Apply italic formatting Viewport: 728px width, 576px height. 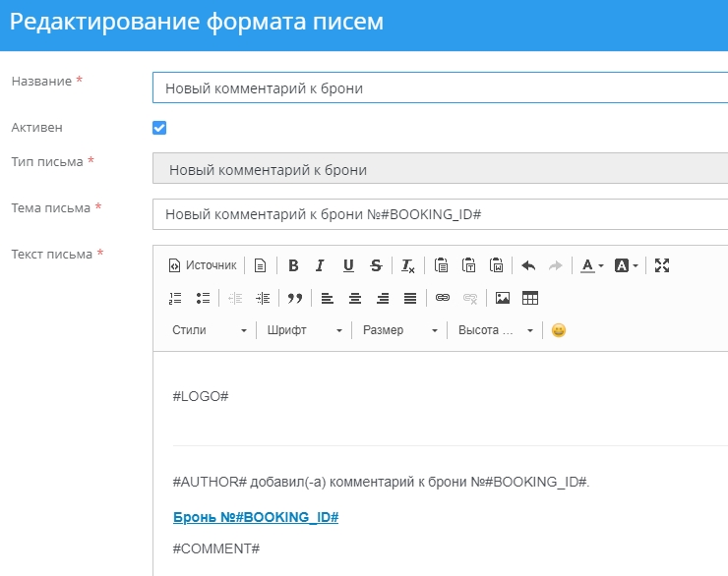320,265
